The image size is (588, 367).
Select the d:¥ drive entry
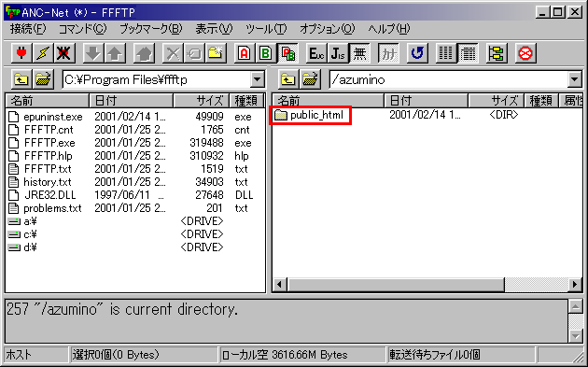tap(23, 247)
